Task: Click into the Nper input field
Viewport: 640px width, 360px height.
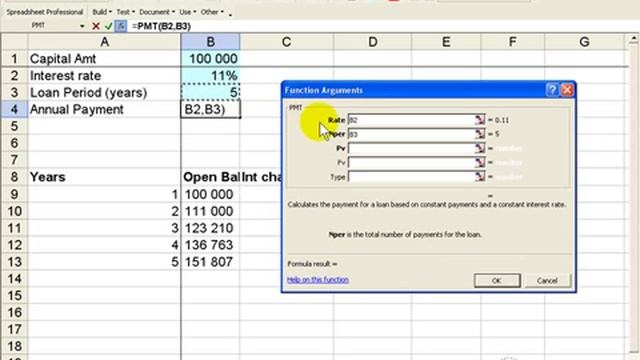Action: pyautogui.click(x=411, y=134)
